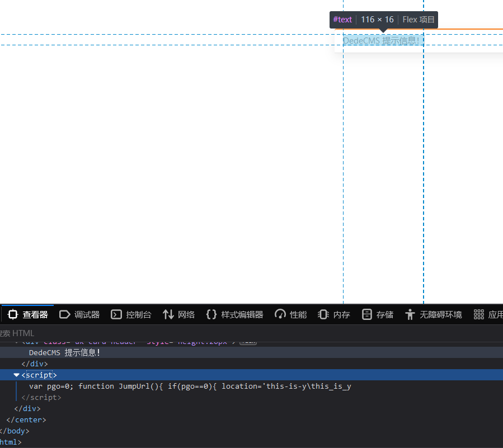Select the </body> closing tag row
The image size is (503, 448).
(x=15, y=431)
